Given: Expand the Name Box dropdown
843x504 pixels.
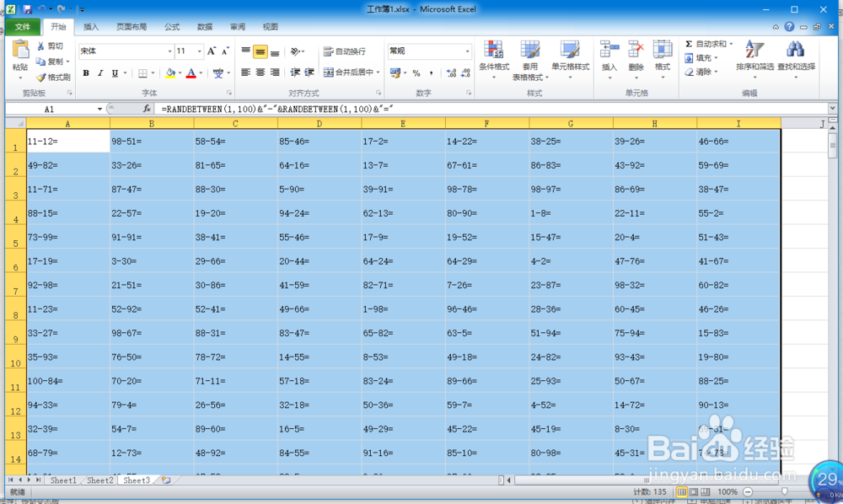Looking at the screenshot, I should [x=99, y=109].
